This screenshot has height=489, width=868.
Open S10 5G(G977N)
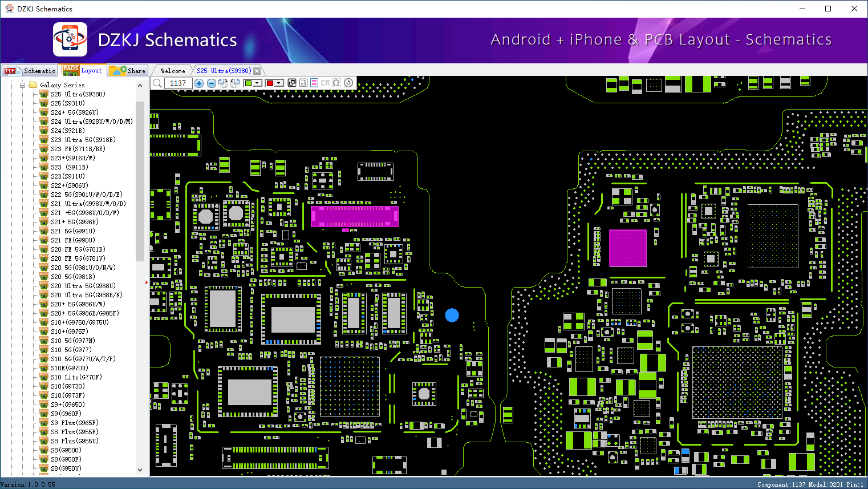click(72, 341)
